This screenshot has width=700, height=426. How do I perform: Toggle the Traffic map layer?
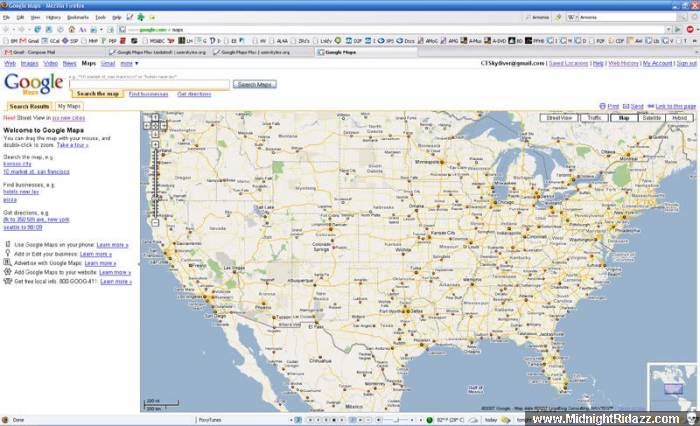coord(594,118)
